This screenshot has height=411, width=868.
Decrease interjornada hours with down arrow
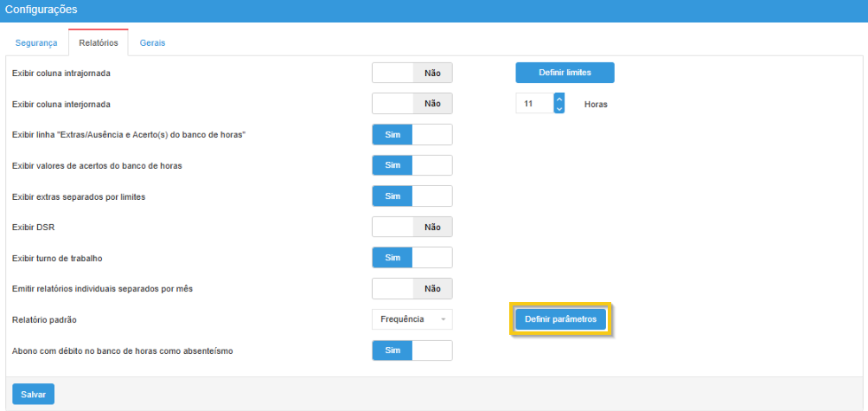point(559,109)
